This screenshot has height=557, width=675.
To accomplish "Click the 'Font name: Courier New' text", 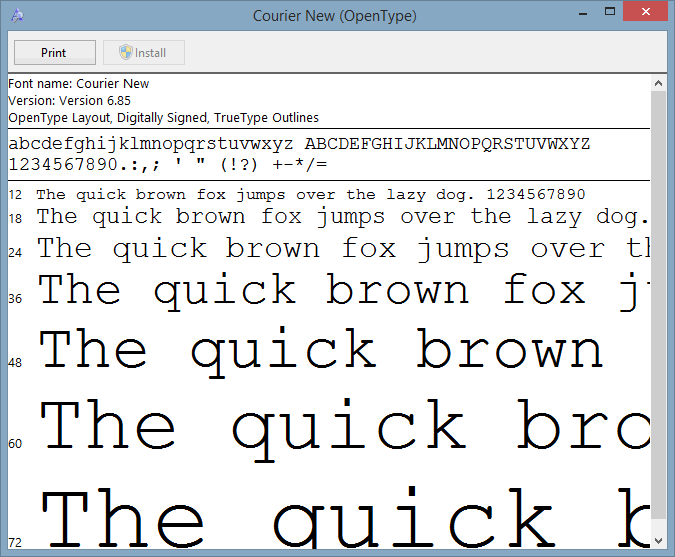I will click(x=79, y=84).
